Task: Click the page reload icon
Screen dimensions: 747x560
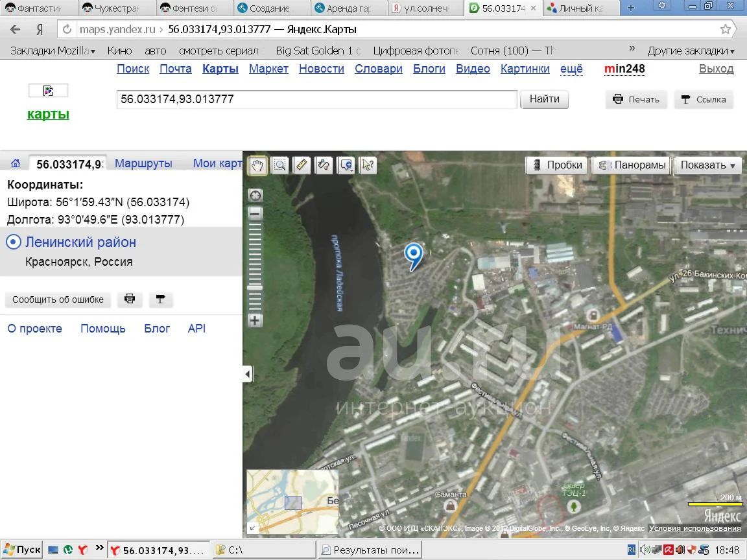Action: tap(67, 30)
